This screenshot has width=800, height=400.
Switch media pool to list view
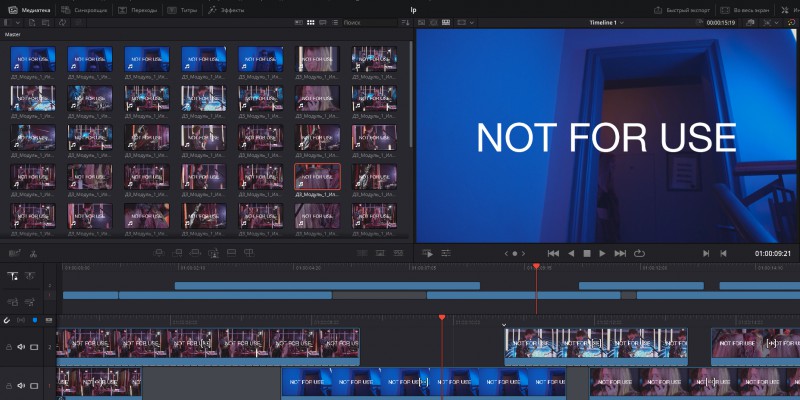[x=335, y=22]
